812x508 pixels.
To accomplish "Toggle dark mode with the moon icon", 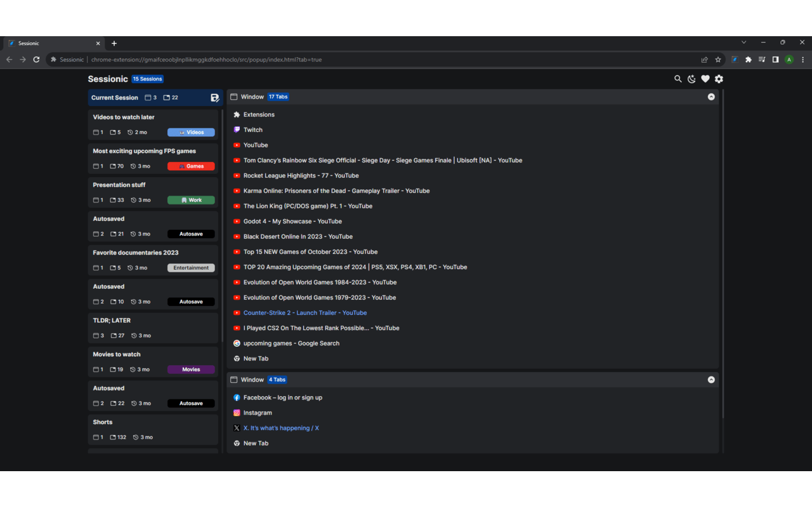I will (691, 79).
